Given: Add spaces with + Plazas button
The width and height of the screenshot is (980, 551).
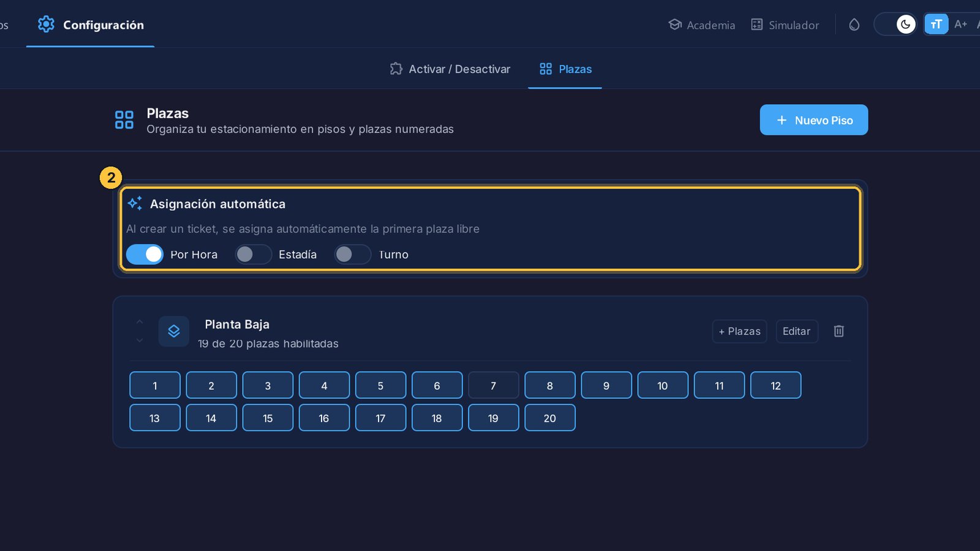Looking at the screenshot, I should (x=739, y=331).
